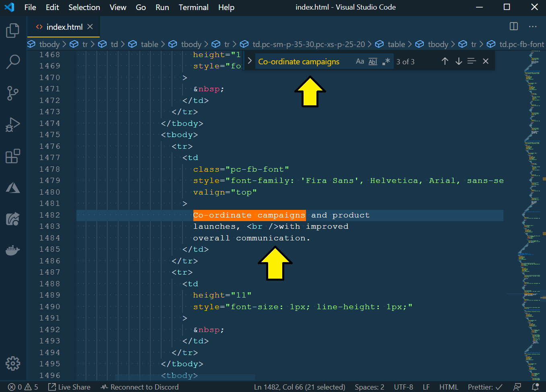546x392 pixels.
Task: Change indentation via Spaces: 2
Action: click(x=369, y=387)
